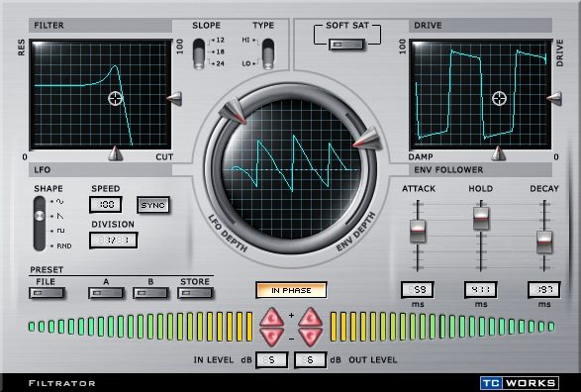Click the filter response curve display
The width and height of the screenshot is (581, 392).
(100, 94)
